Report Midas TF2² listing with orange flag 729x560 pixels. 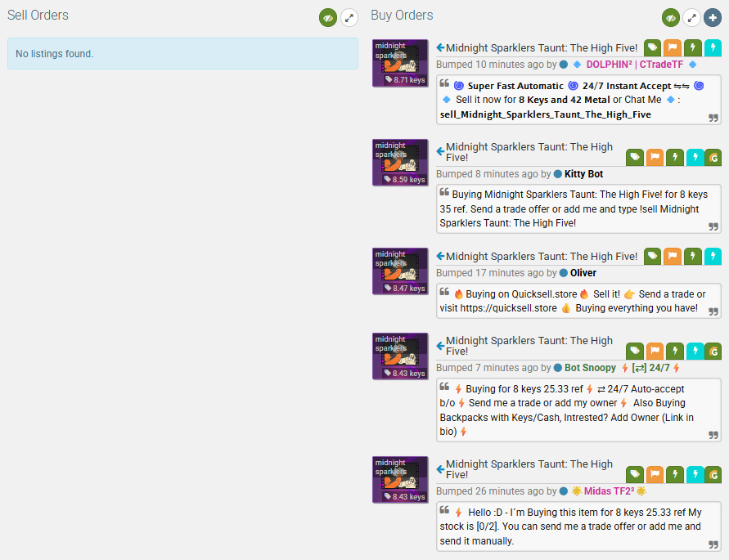[655, 475]
